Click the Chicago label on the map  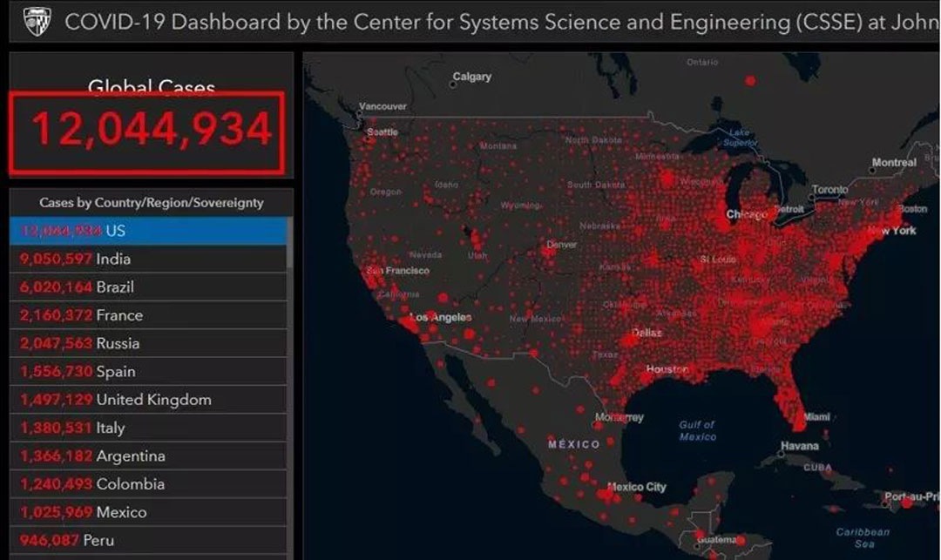click(747, 214)
